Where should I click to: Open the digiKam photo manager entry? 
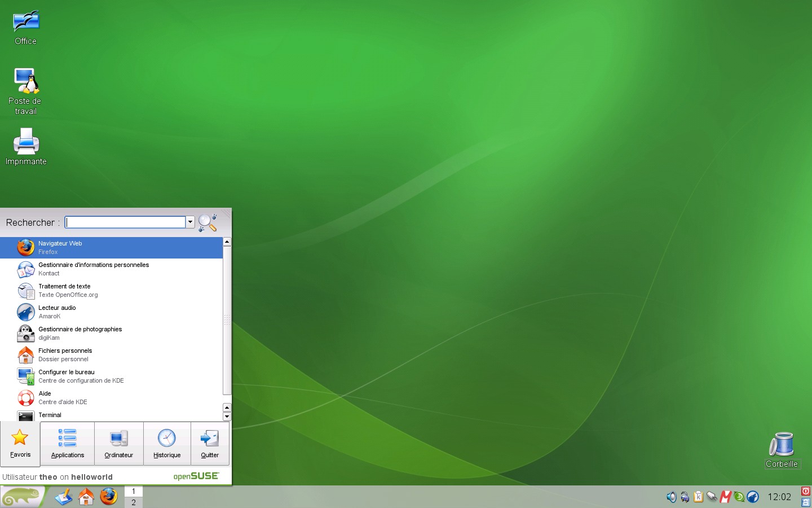(x=112, y=334)
